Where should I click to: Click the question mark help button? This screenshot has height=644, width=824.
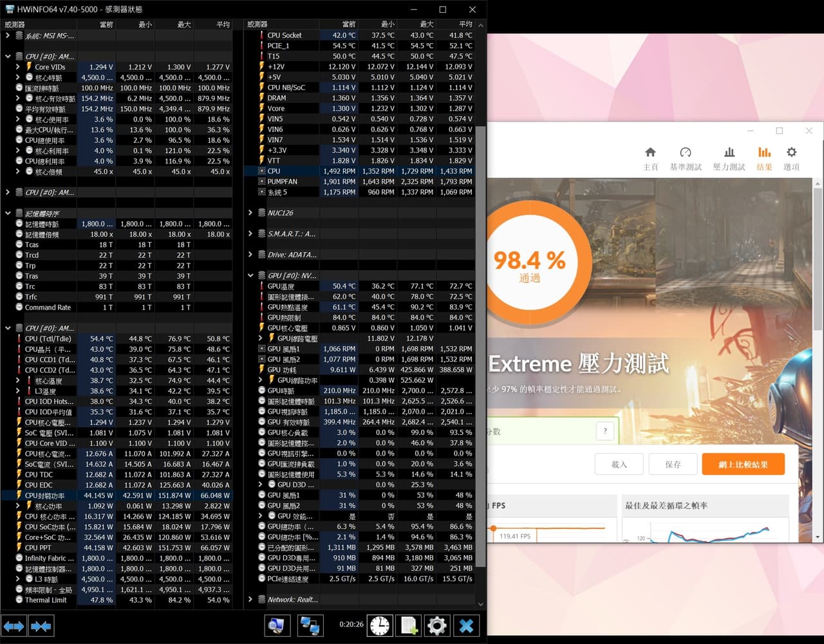pos(604,431)
